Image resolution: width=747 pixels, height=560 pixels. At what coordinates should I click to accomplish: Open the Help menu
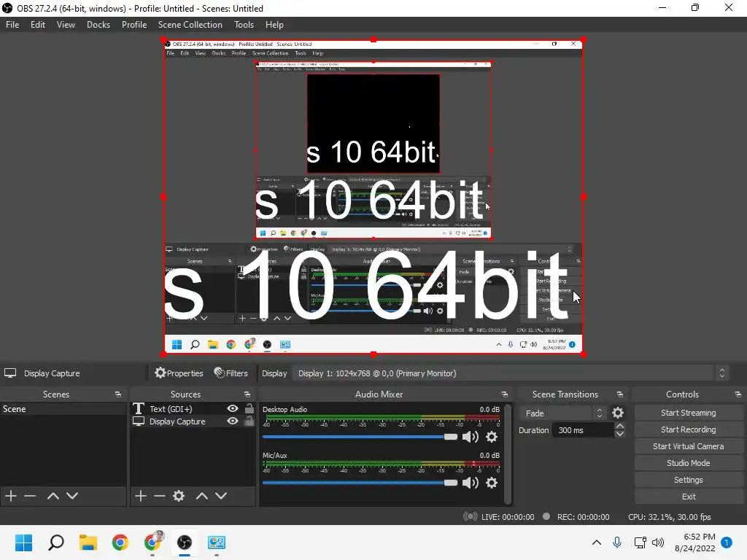[x=274, y=25]
